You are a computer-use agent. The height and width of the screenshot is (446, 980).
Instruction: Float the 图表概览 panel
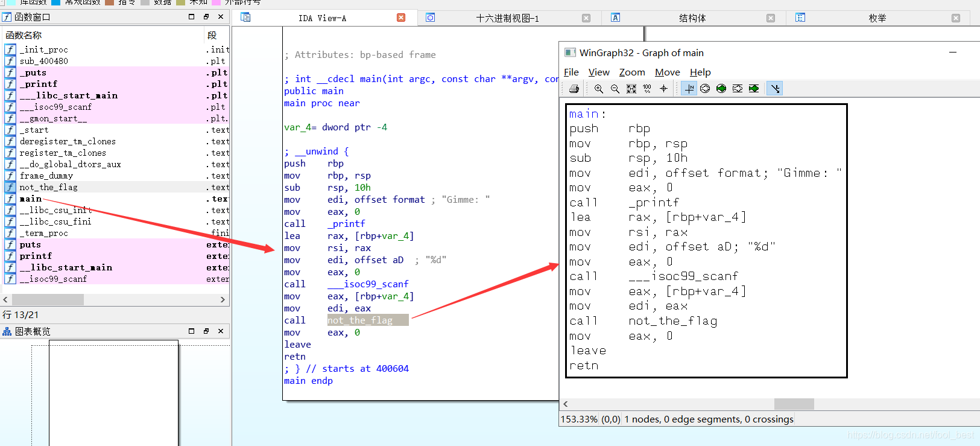[206, 331]
